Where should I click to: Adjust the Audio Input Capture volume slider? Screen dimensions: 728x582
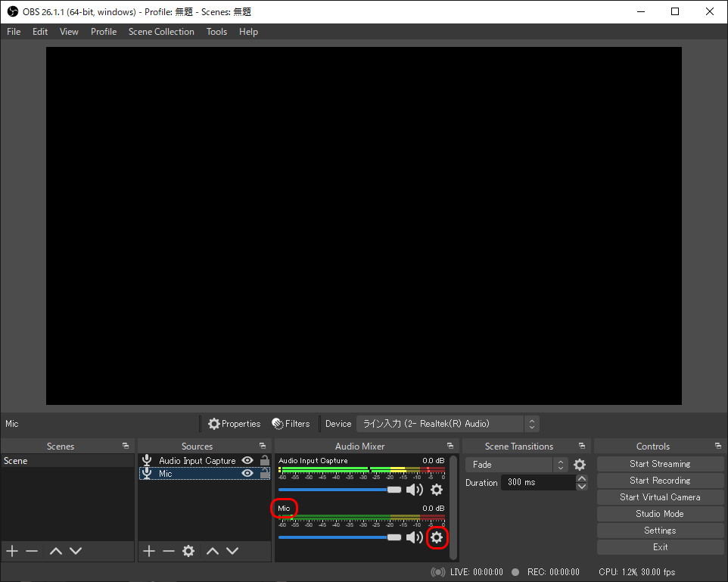tap(340, 490)
